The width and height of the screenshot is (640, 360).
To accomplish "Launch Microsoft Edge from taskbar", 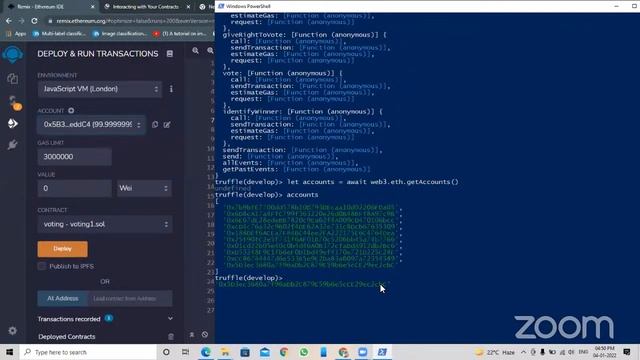I will coord(206,352).
